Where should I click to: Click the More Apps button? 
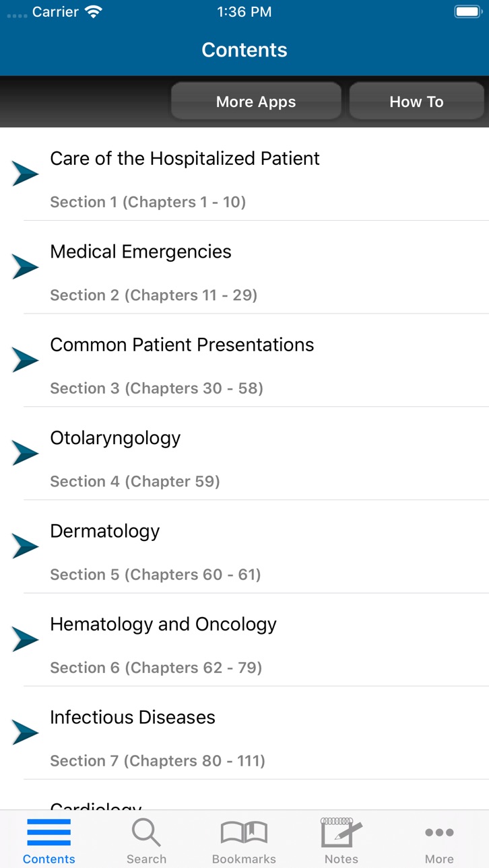256,102
